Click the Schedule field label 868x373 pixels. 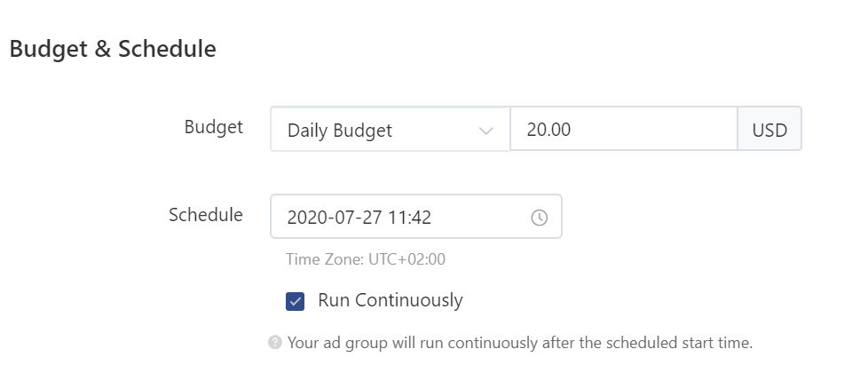coord(206,215)
